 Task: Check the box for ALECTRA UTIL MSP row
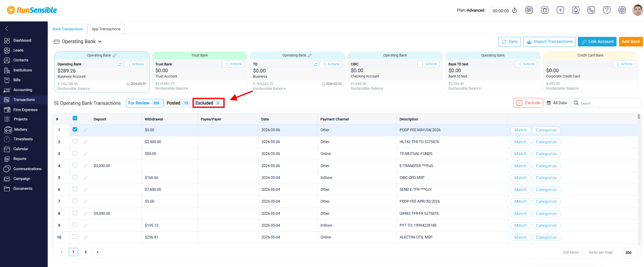pos(75,237)
